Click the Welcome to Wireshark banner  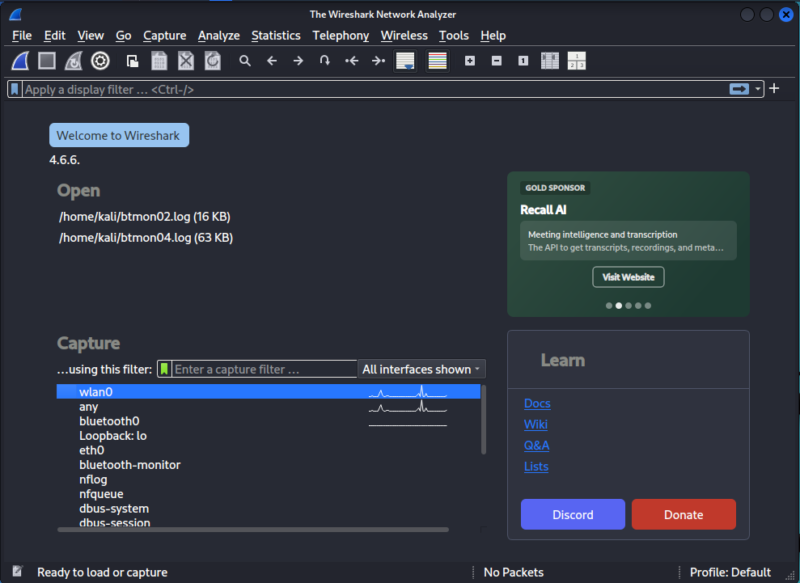click(119, 135)
